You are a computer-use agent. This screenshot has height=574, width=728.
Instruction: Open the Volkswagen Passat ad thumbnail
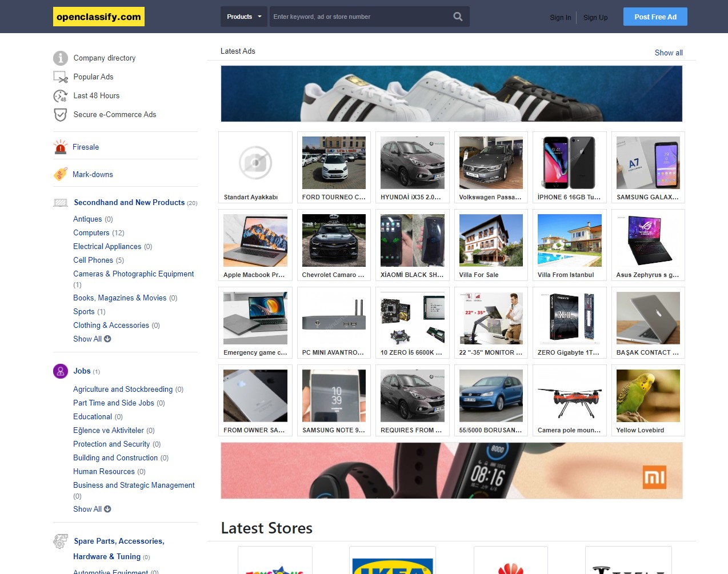pos(491,163)
